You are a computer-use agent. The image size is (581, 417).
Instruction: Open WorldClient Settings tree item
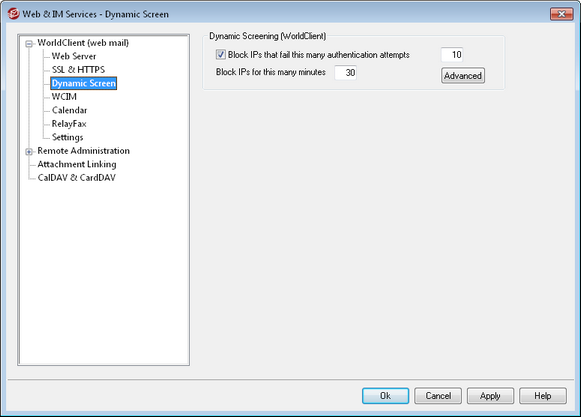(67, 137)
